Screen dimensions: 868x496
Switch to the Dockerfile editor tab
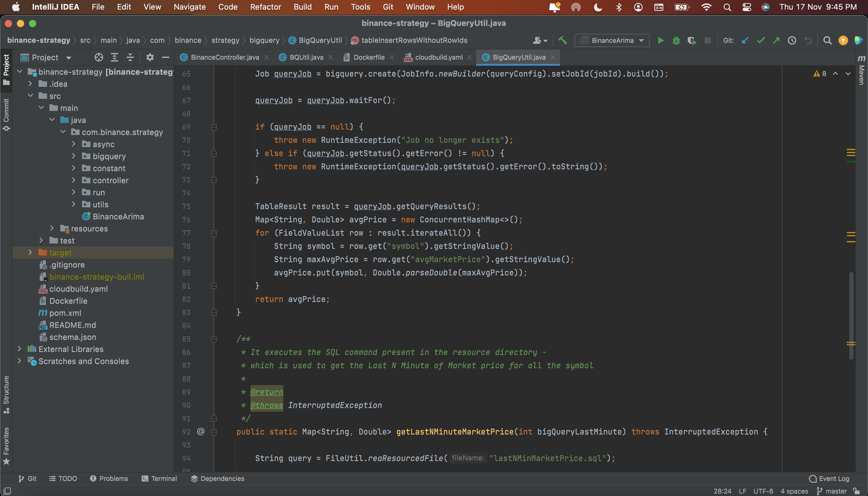(369, 57)
